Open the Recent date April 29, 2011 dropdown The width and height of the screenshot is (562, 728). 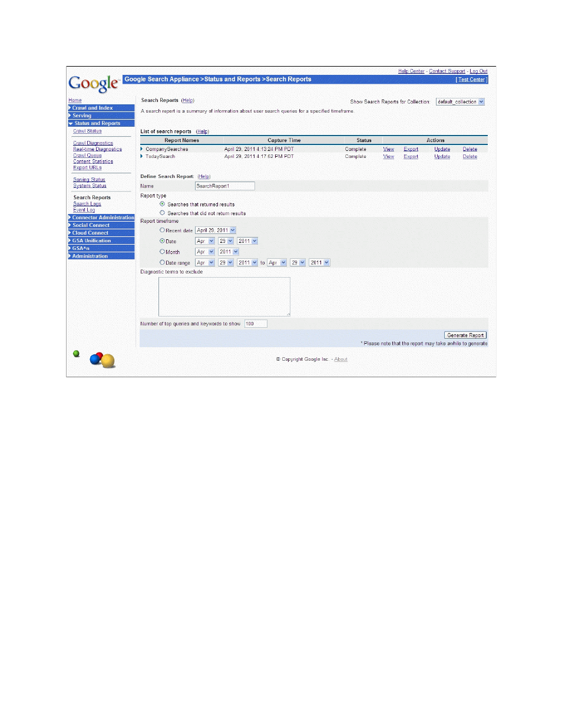click(x=216, y=230)
